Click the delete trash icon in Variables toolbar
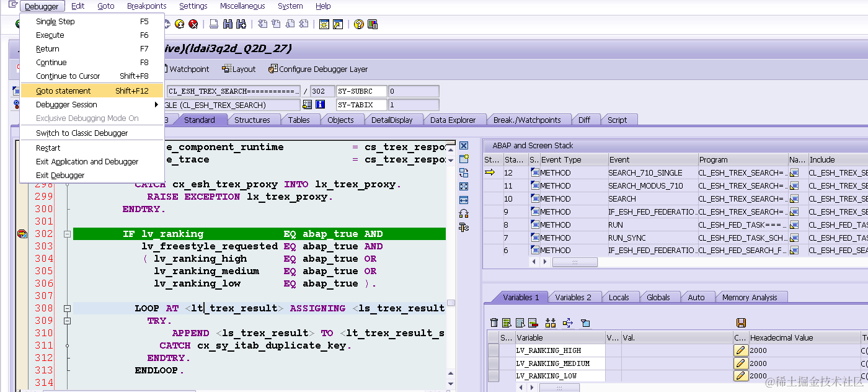 coord(494,323)
